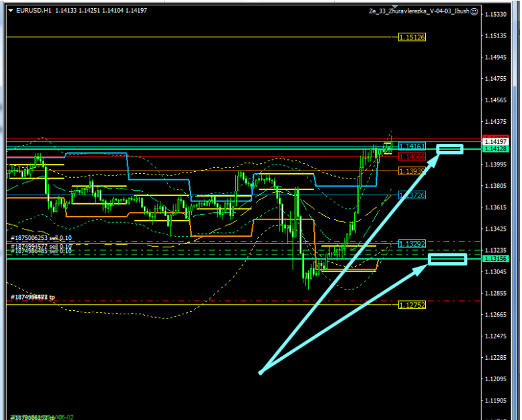This screenshot has height=420, width=522.
Task: Select the cyan 1.13292 level label
Action: point(412,244)
